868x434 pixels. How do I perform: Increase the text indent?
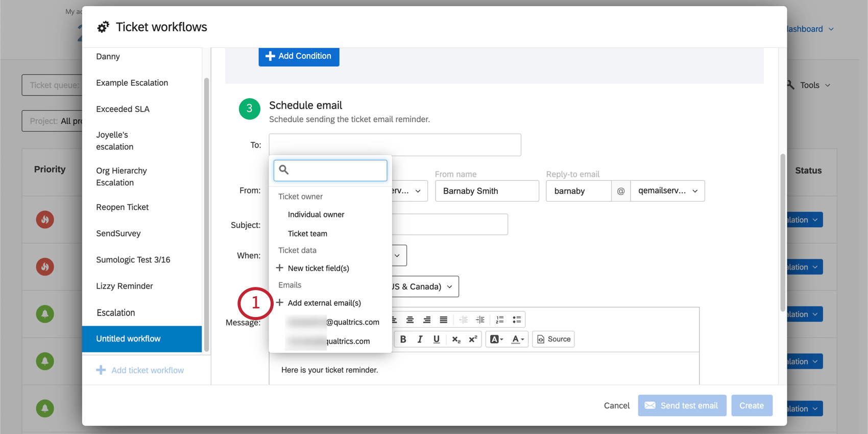point(480,320)
